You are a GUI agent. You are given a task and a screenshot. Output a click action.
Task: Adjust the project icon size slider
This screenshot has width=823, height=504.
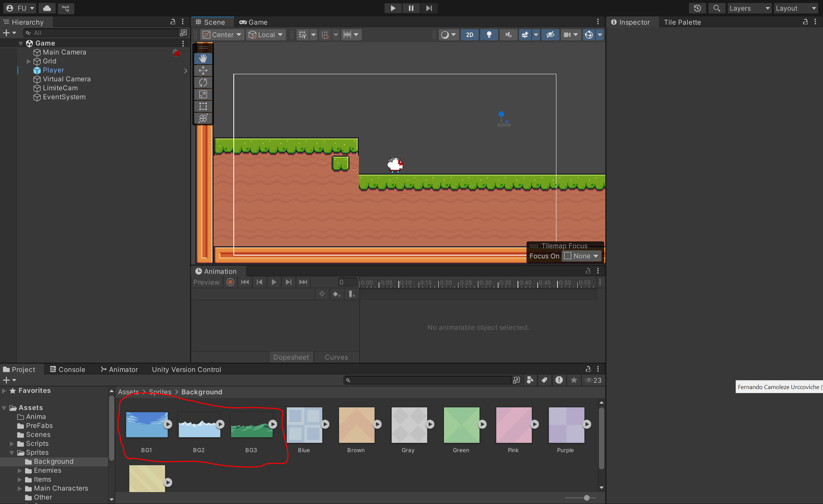click(587, 498)
